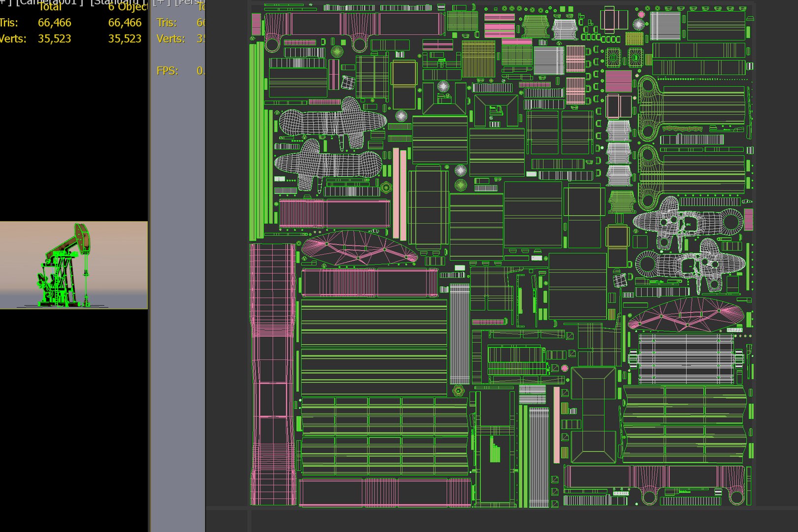Open the Camera001 viewport label menu
798x532 pixels.
(x=49, y=2)
